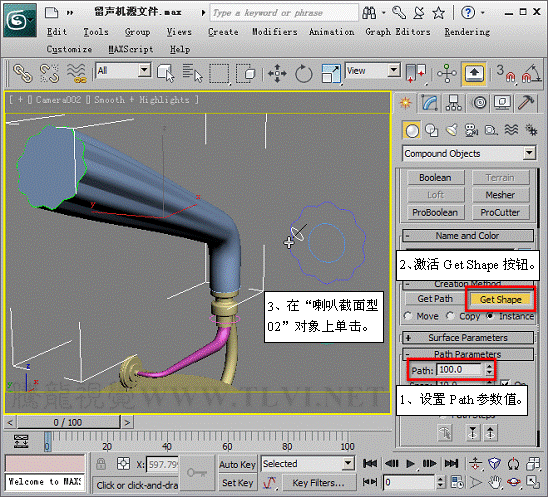Activate the Select and Rotate tool
The height and width of the screenshot is (497, 548).
coord(303,73)
